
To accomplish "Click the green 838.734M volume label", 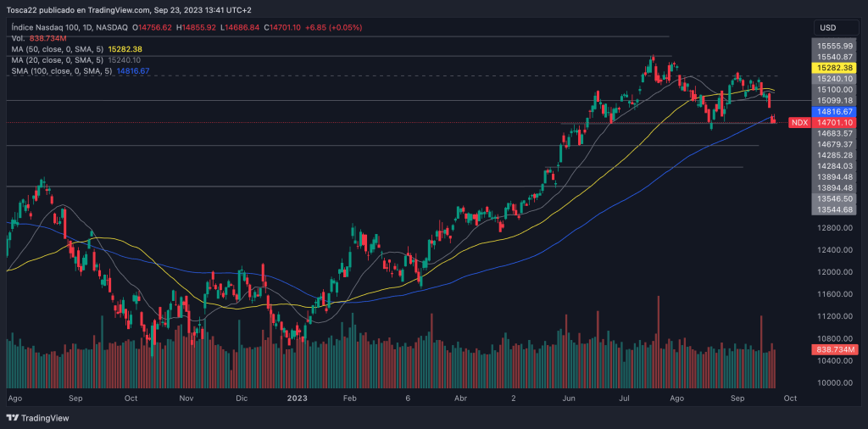I will pyautogui.click(x=835, y=349).
